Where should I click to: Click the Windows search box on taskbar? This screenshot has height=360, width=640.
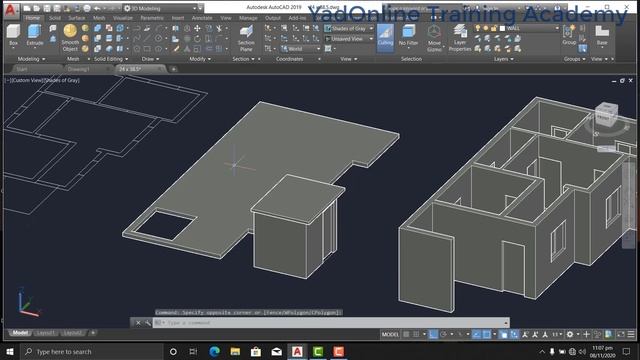pos(91,351)
